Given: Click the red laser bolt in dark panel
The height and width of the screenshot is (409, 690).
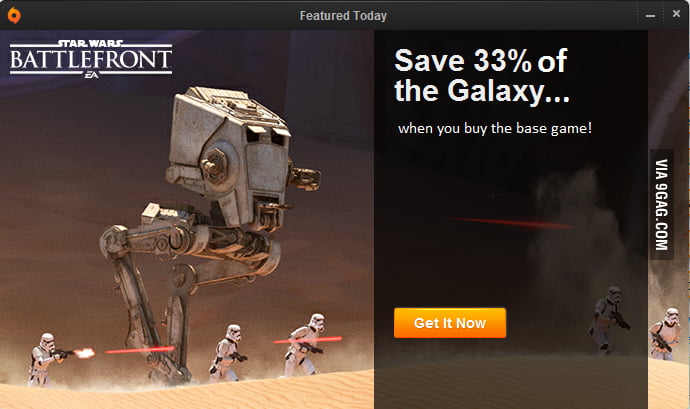Looking at the screenshot, I should pos(513,223).
